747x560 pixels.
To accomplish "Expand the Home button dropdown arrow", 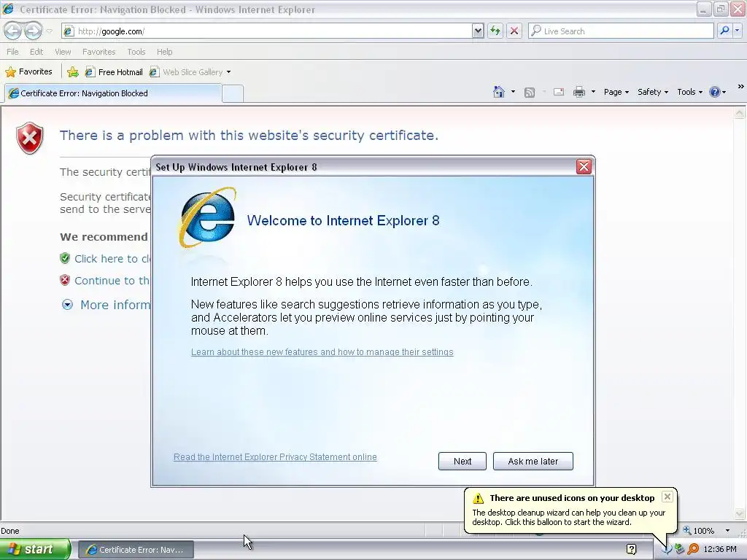I will (x=513, y=92).
